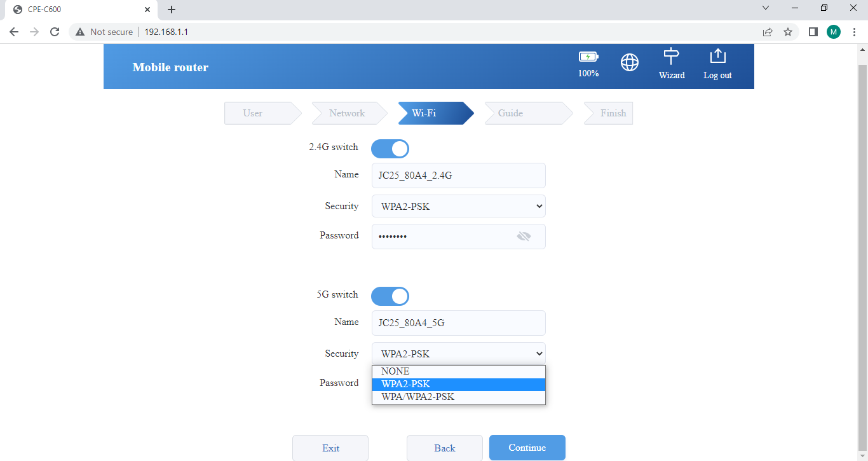
Task: Open the 2.4G Security dropdown
Action: tap(459, 206)
